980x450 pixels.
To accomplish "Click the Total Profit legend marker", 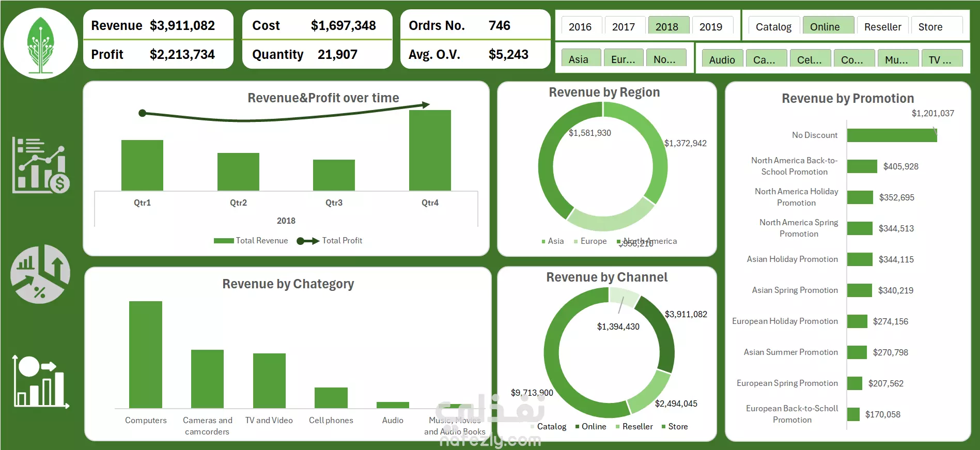I will point(308,241).
